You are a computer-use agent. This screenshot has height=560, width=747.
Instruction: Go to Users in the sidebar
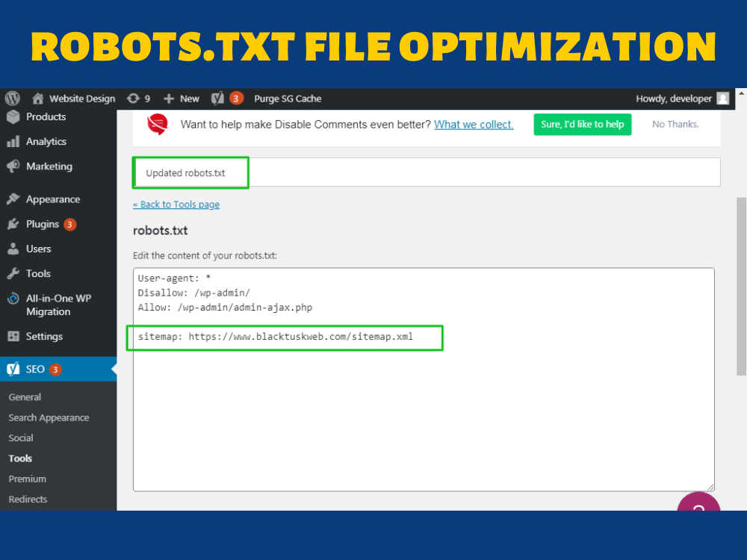click(x=39, y=249)
